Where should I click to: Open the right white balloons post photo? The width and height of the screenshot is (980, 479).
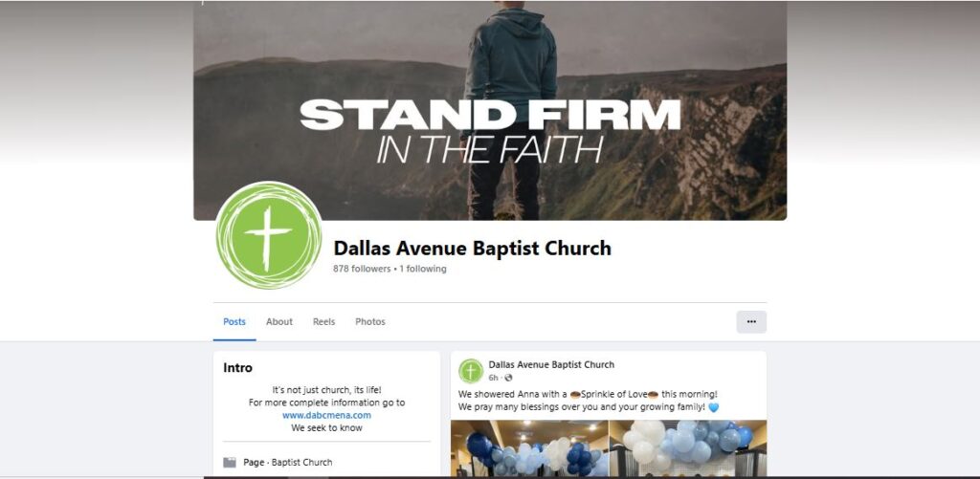(688, 448)
